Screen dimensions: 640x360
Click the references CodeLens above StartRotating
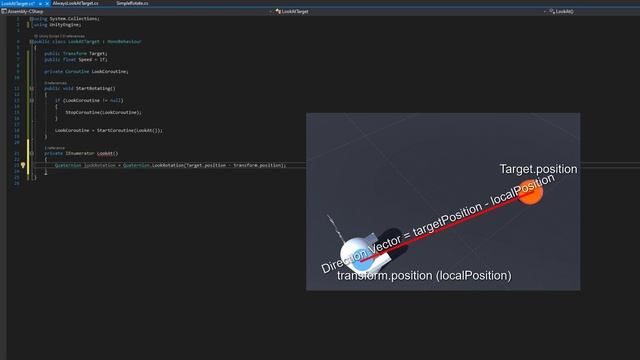coord(56,83)
